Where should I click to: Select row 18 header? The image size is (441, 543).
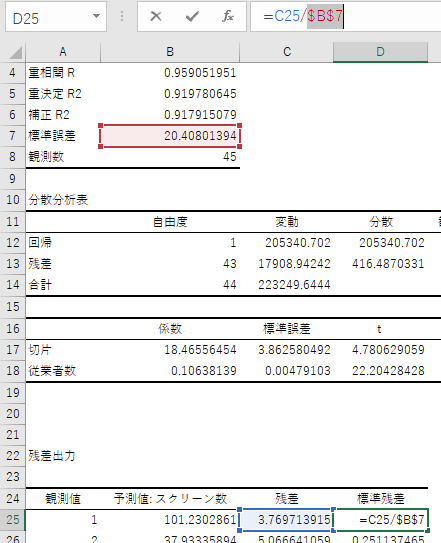coord(12,371)
